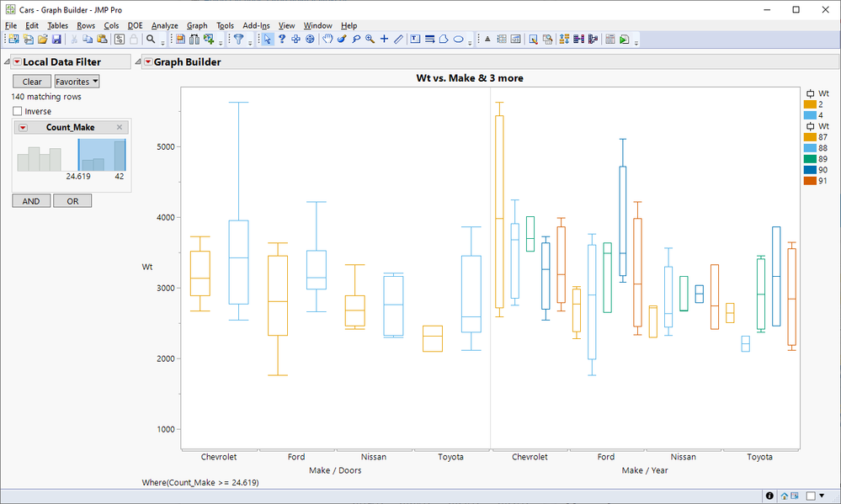Click the AND button
841x504 pixels.
(31, 201)
